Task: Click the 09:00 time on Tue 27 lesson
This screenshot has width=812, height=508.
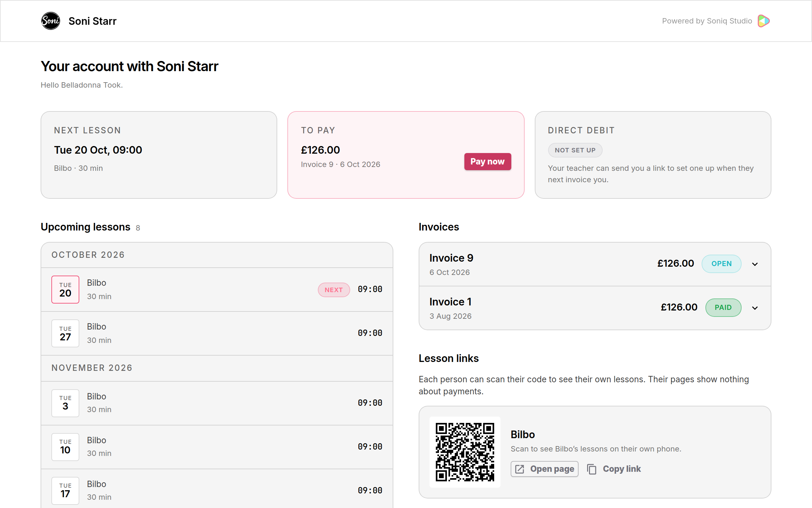Action: pyautogui.click(x=370, y=333)
